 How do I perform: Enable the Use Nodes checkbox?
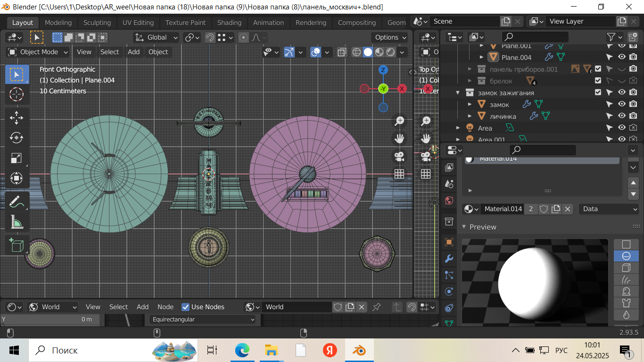[186, 307]
